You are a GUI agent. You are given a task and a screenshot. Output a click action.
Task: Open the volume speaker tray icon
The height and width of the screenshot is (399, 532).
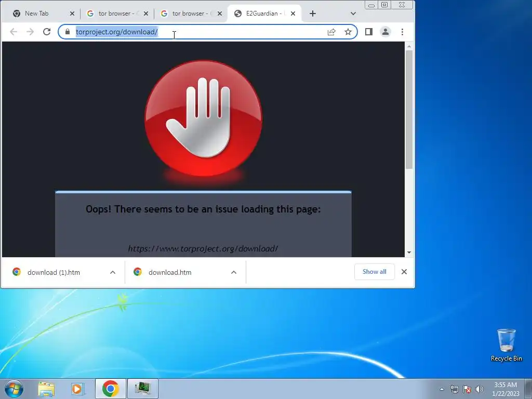(x=480, y=389)
